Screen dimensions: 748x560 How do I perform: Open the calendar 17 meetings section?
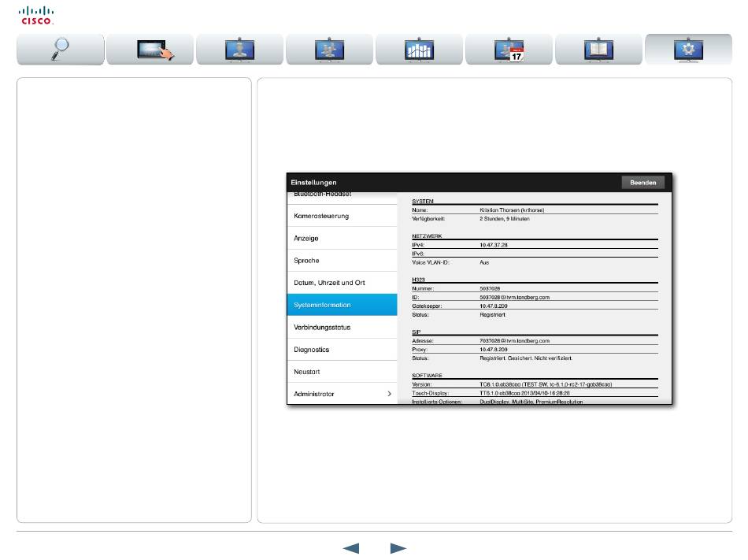pos(509,49)
